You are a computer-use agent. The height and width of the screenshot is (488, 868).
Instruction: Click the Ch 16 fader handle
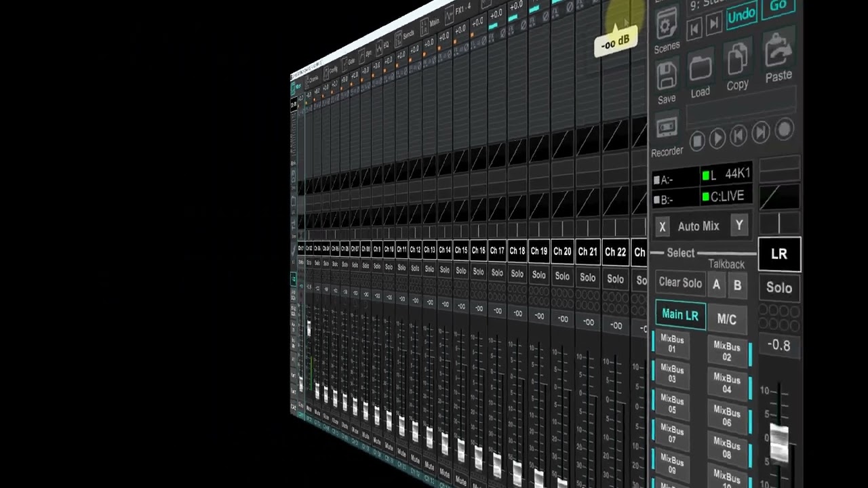pos(479,458)
